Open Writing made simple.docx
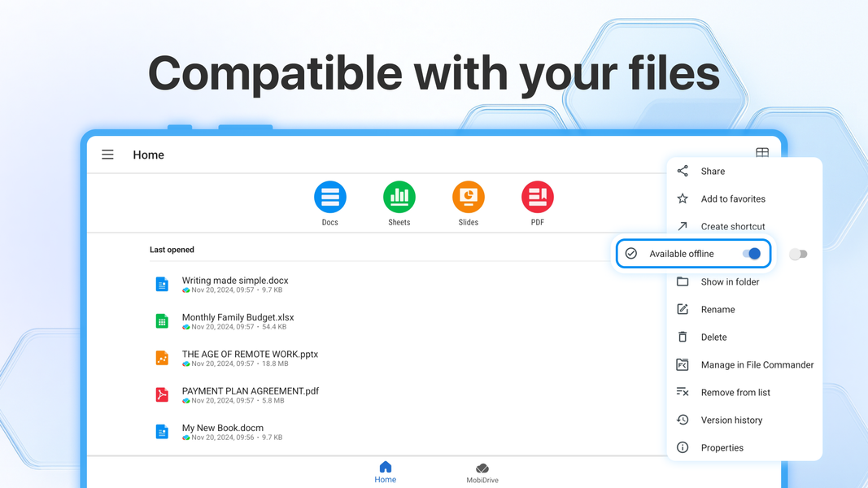 point(233,280)
